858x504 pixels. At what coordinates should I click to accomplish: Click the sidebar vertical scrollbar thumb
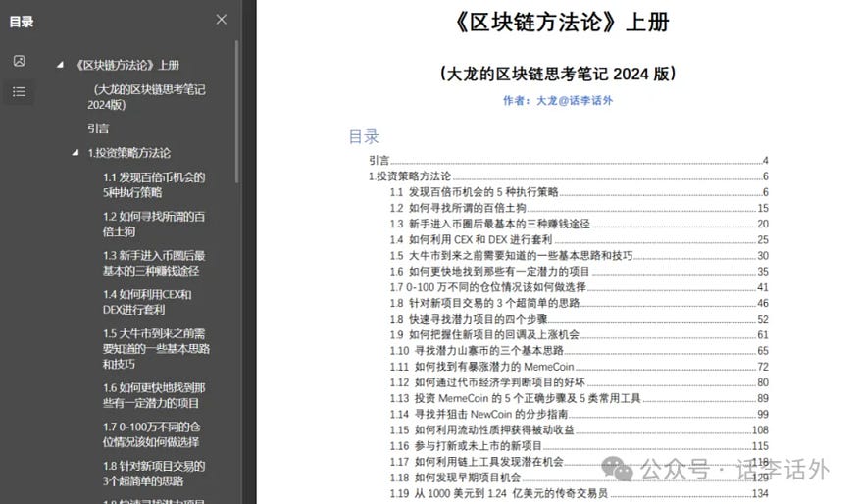[237, 112]
